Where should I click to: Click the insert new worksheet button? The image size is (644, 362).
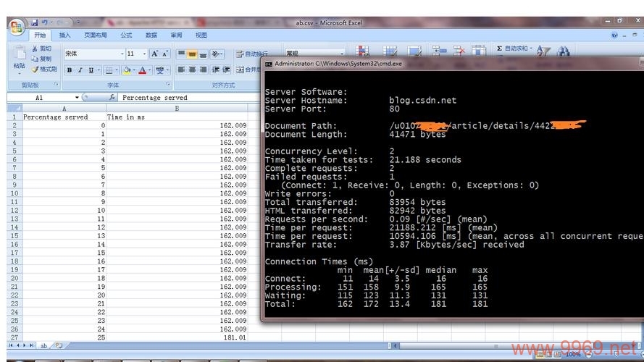click(59, 345)
